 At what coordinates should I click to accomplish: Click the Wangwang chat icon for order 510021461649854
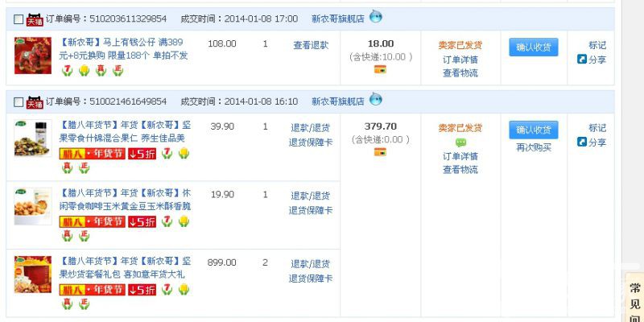click(376, 100)
